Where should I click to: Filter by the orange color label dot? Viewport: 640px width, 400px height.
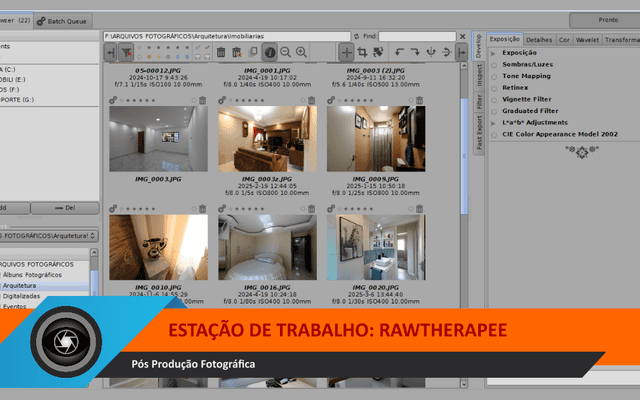tap(149, 57)
